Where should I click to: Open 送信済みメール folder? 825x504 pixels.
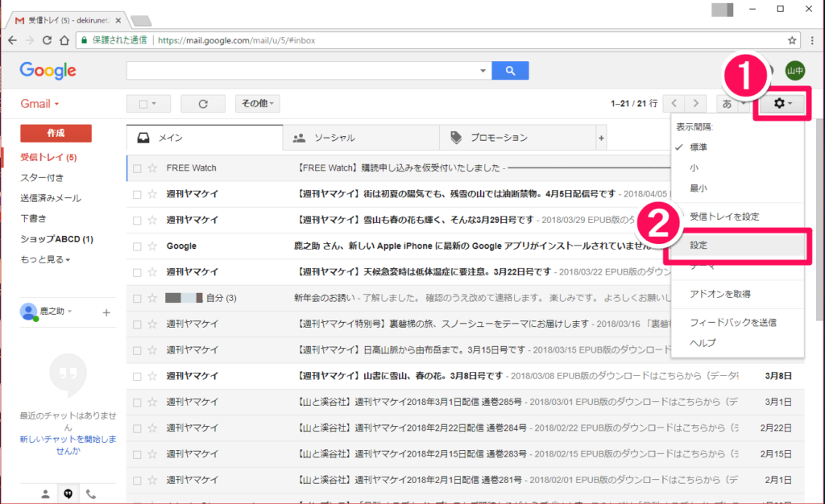[51, 198]
